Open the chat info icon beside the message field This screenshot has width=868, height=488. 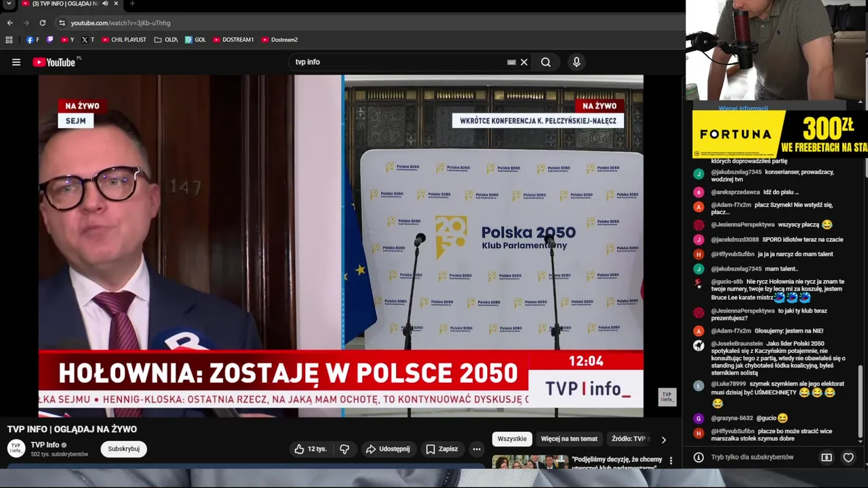click(x=698, y=457)
